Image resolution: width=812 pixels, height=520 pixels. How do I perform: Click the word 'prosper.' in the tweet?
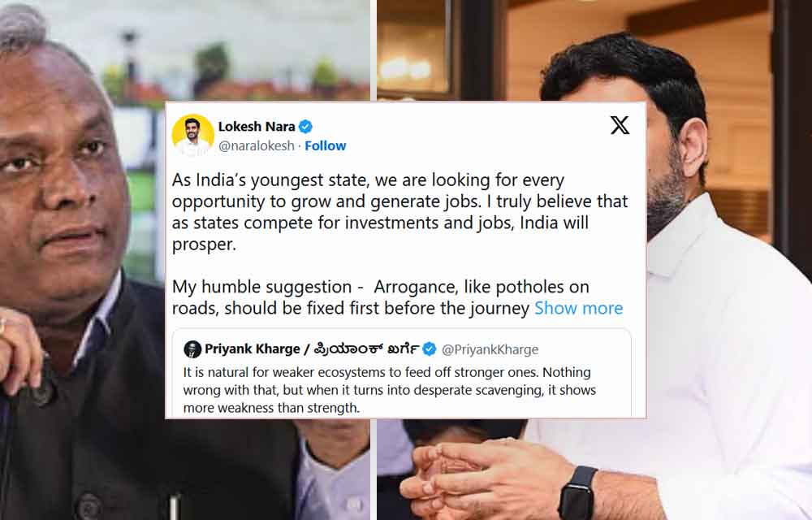point(204,245)
